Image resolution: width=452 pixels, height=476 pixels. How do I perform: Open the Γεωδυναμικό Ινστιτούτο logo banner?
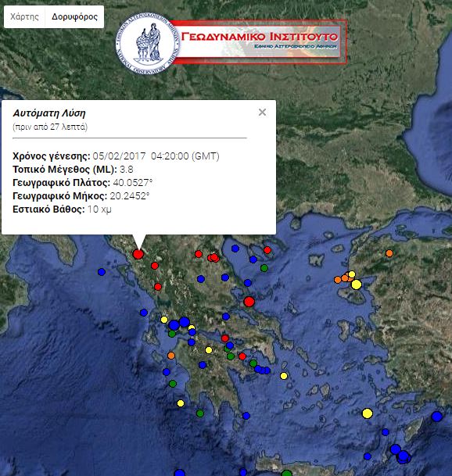click(259, 41)
